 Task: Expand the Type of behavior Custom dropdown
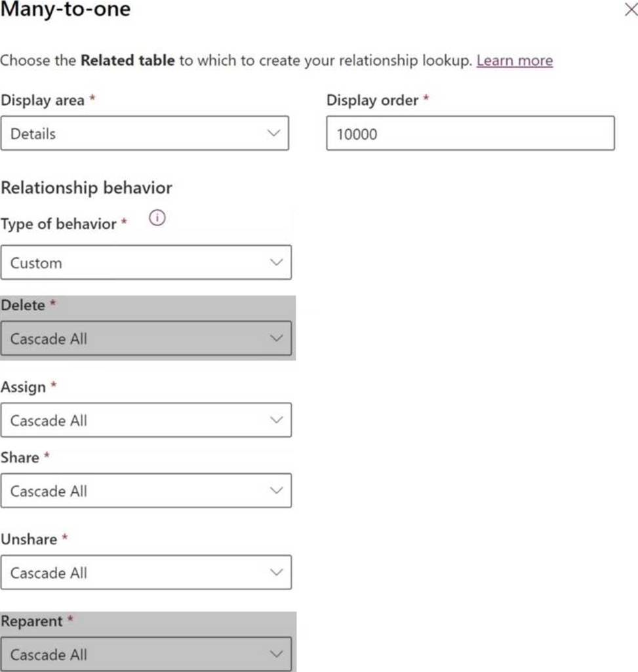146,262
